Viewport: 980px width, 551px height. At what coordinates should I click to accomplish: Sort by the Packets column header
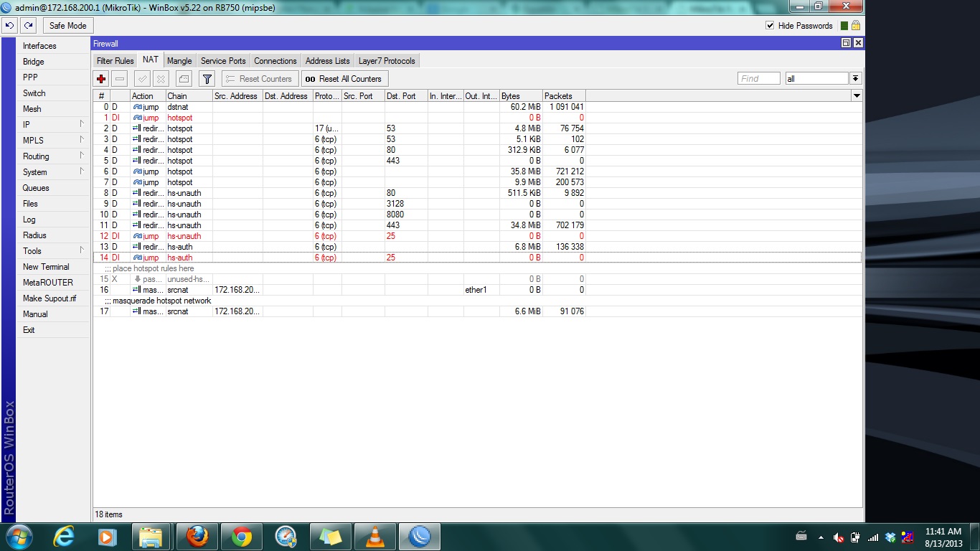(x=564, y=96)
